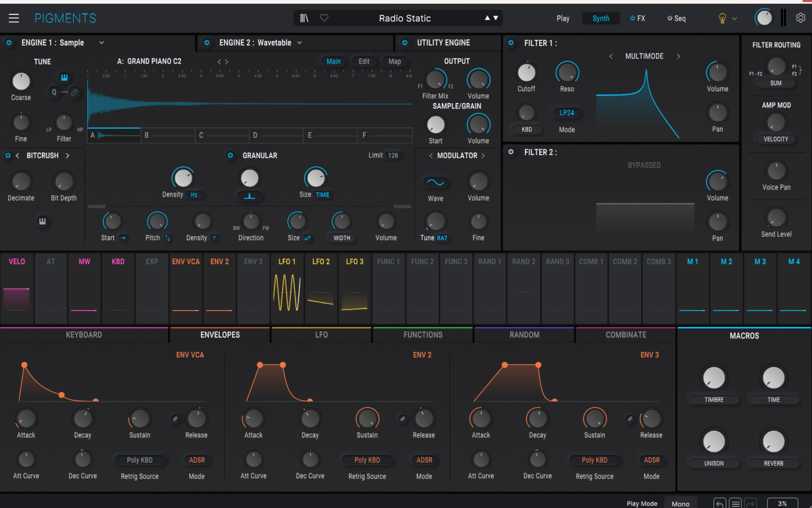
Task: Select the previous preset up arrow
Action: coord(487,18)
